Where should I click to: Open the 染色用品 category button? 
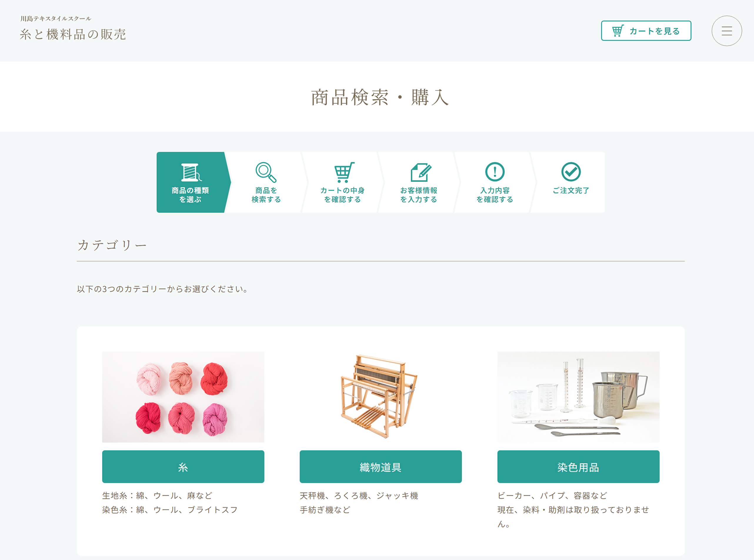pos(578,467)
